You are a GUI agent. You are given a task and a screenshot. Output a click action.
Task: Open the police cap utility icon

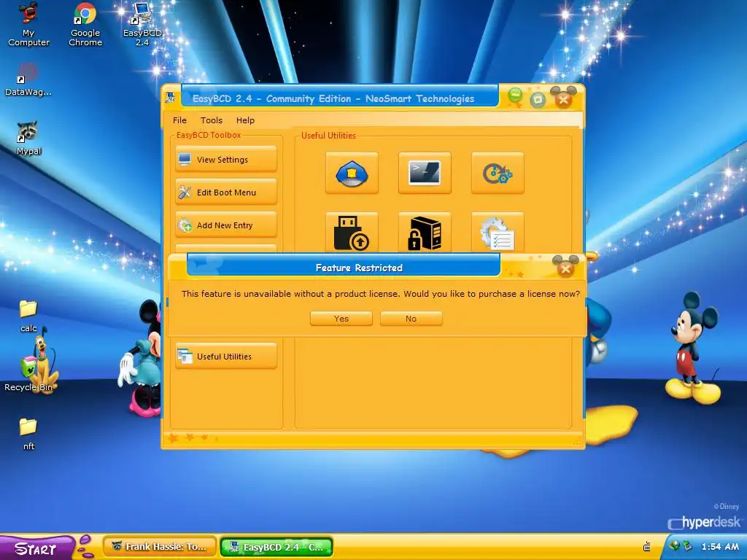[352, 173]
